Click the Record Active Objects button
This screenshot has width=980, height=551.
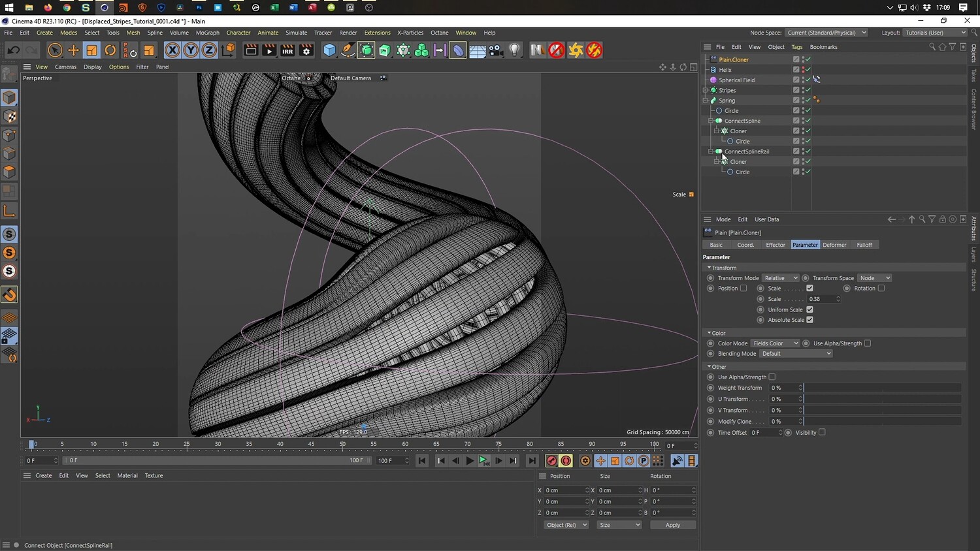click(552, 461)
